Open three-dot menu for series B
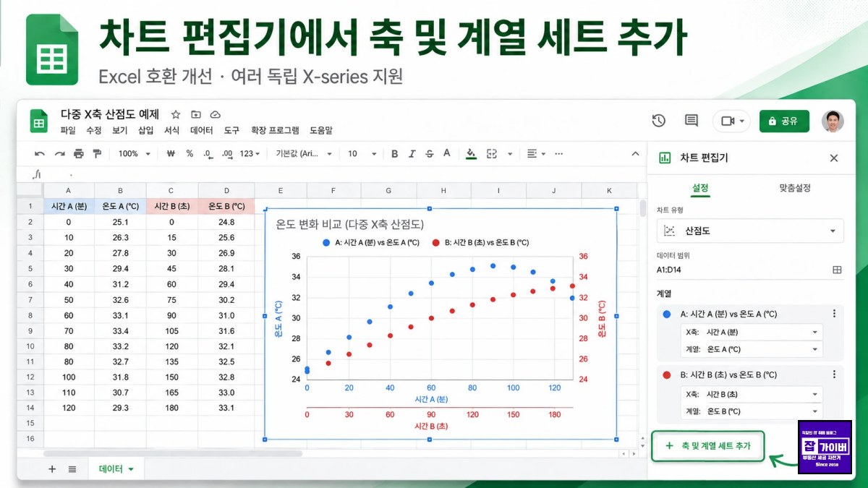 coord(834,374)
